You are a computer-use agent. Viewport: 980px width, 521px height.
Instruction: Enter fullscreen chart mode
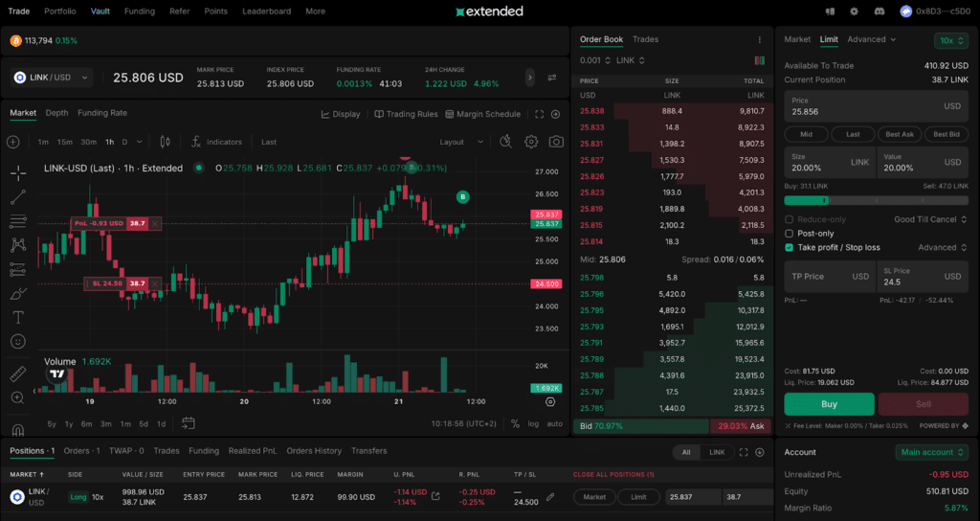point(540,115)
